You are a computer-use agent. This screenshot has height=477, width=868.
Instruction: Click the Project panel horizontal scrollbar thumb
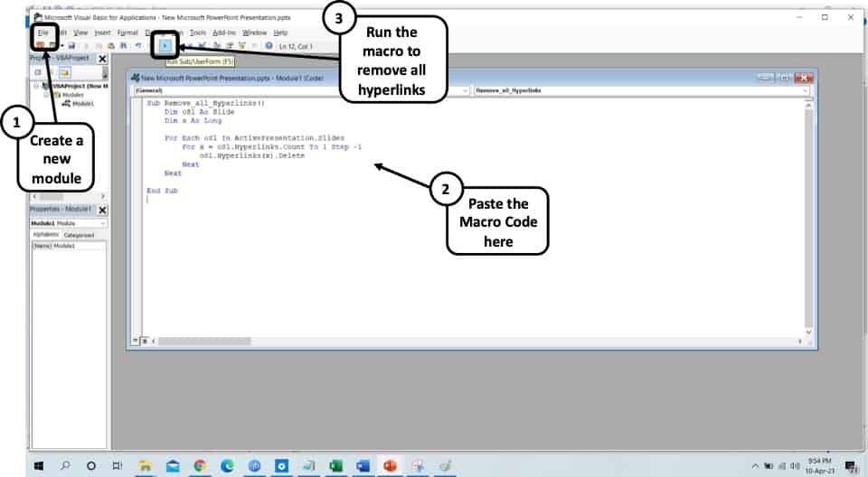point(52,196)
